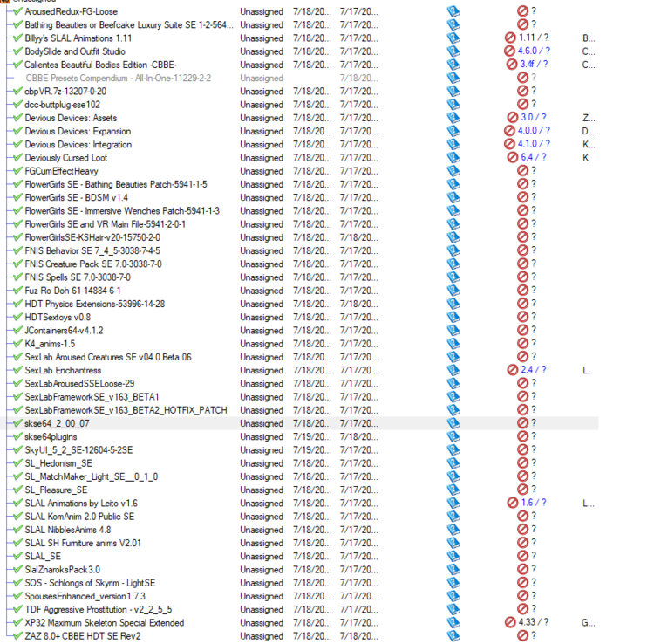Click the red prohibited icon in Calientes Beautiful Bodies row
The width and height of the screenshot is (654, 644).
click(x=512, y=65)
